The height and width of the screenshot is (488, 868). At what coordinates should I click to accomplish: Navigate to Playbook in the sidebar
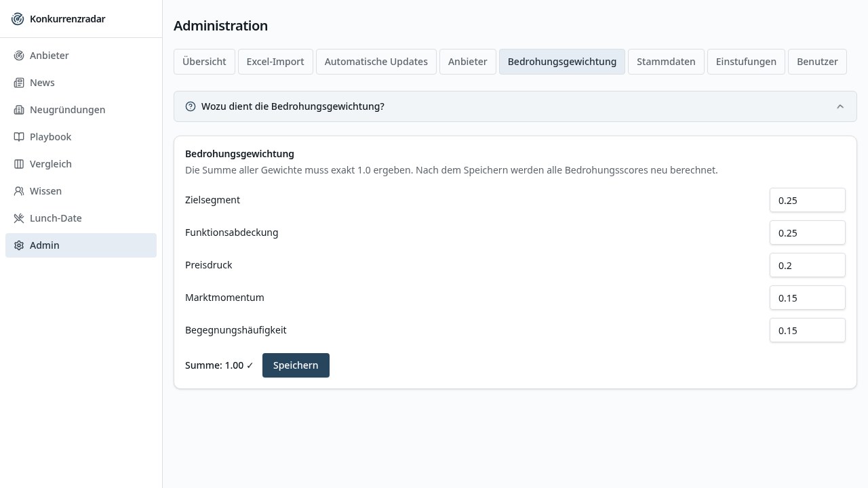click(81, 137)
